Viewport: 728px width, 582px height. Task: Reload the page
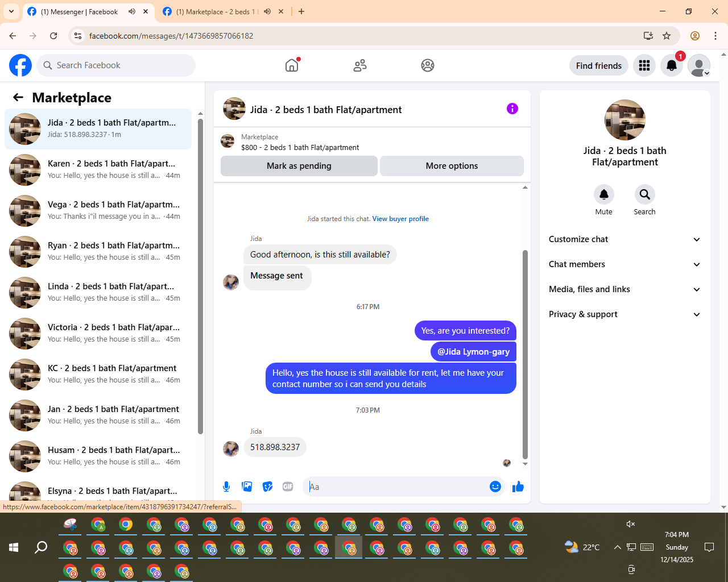coord(53,36)
